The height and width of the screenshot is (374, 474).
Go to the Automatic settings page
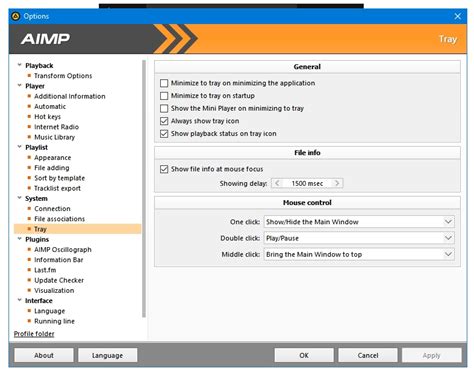(x=50, y=106)
